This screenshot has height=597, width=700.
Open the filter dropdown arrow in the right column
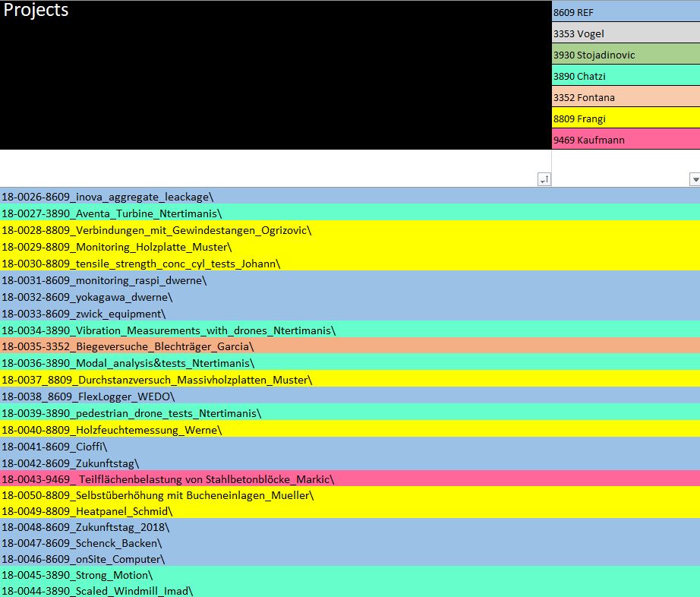tap(695, 179)
